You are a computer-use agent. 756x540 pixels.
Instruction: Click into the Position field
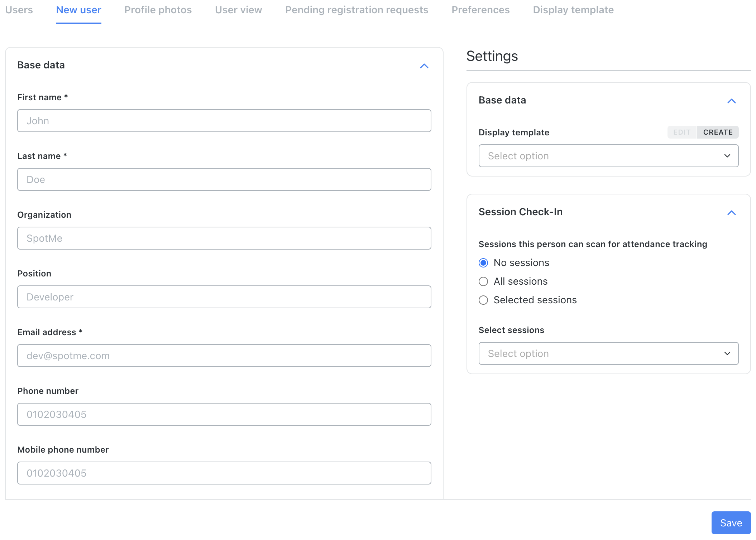[224, 297]
